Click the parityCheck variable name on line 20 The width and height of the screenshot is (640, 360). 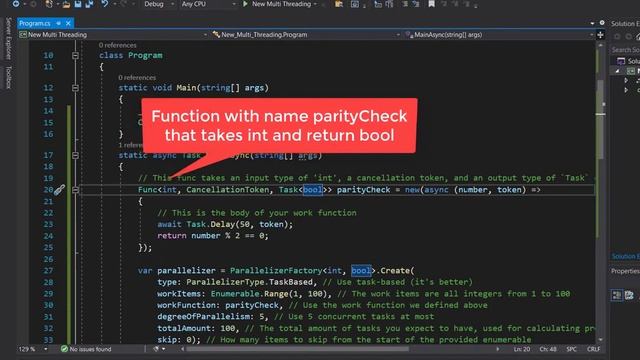coord(363,190)
